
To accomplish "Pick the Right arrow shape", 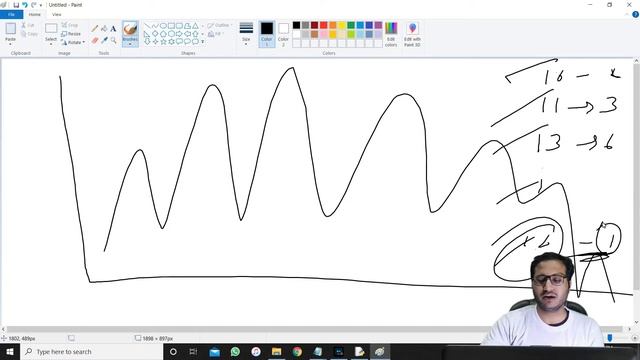I will [x=179, y=34].
